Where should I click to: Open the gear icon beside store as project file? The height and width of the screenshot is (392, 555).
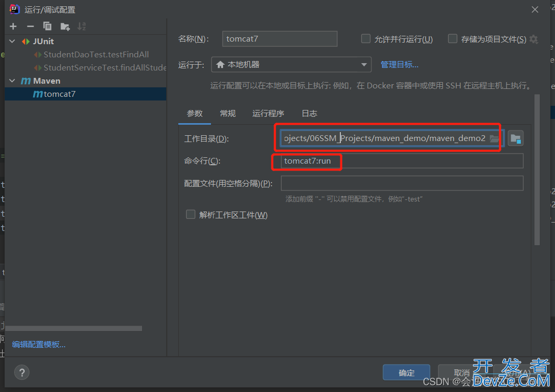(534, 39)
